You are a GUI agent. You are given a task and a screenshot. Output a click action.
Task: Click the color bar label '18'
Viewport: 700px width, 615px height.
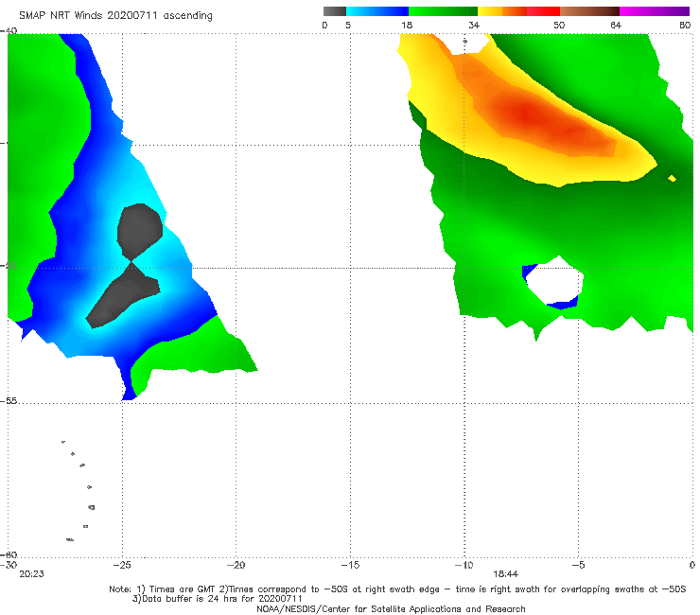407,25
